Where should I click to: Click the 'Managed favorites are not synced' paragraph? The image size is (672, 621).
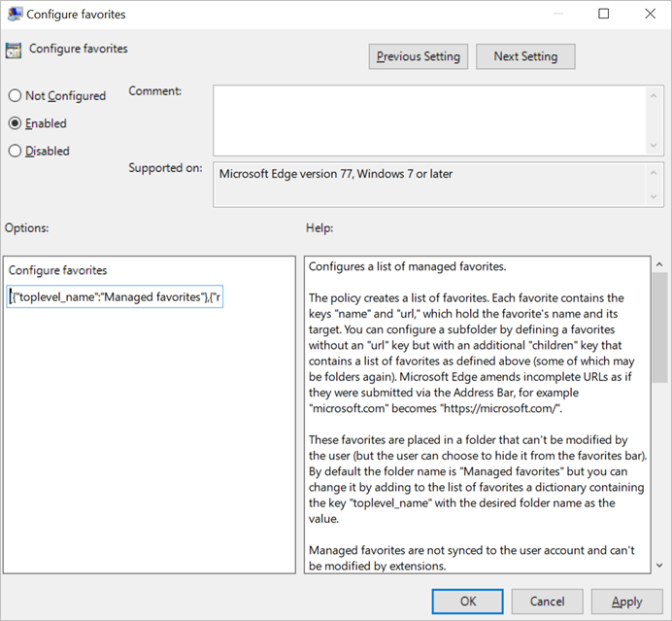(x=471, y=558)
